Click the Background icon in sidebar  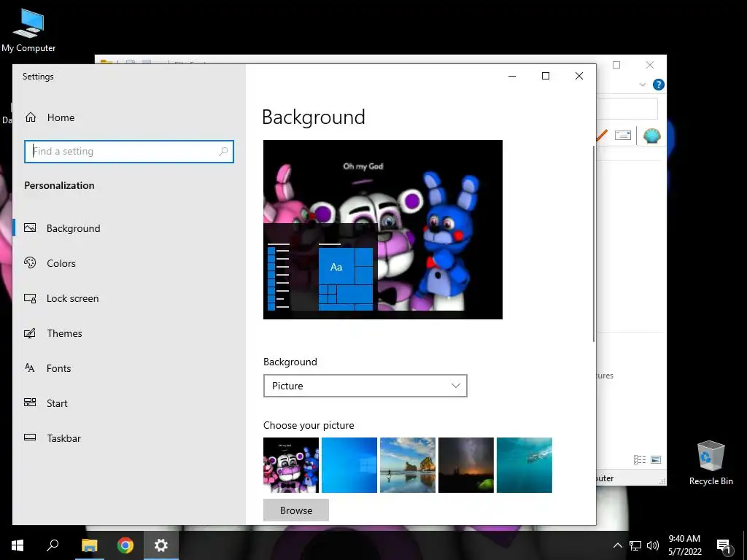coord(30,227)
